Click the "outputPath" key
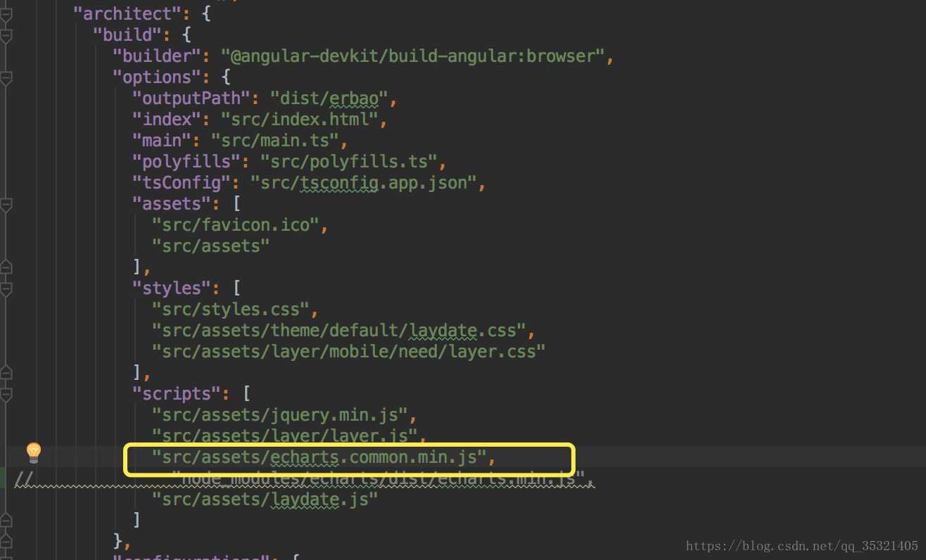Screen dimensions: 926x560 (191, 98)
